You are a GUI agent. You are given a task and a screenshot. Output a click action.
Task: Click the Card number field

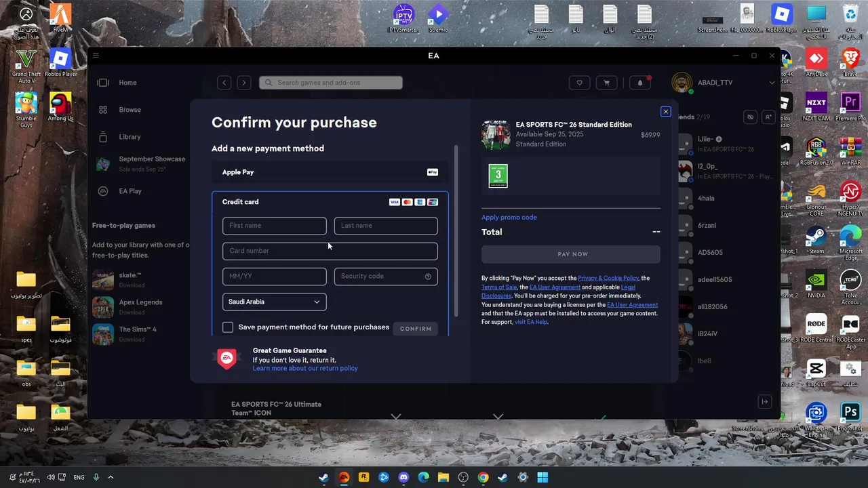pos(330,251)
